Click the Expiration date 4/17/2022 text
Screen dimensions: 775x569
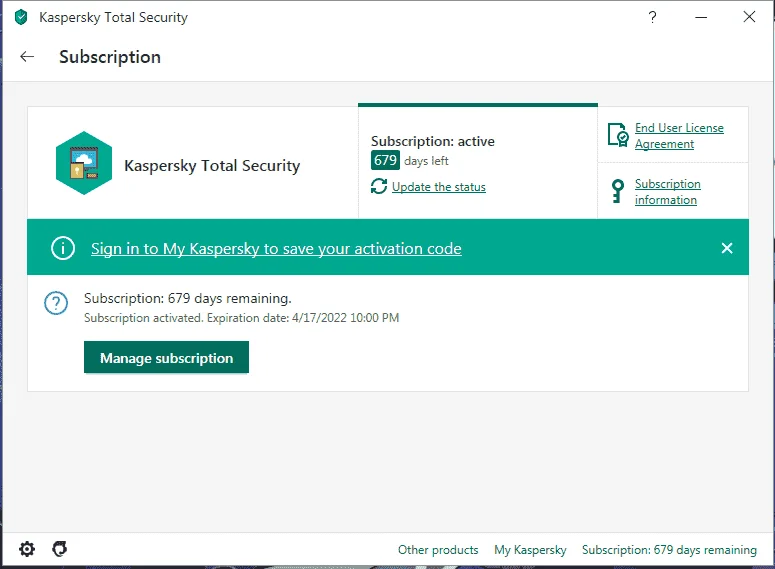click(x=303, y=318)
